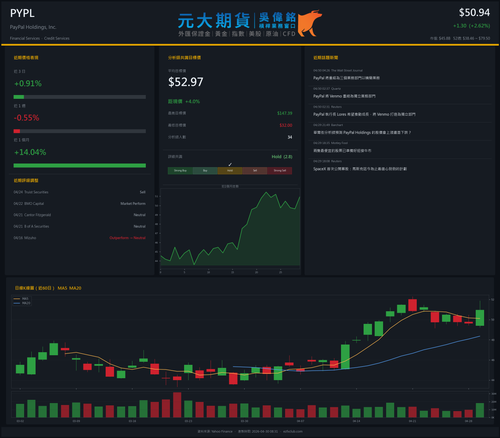Image resolution: width=500 pixels, height=438 pixels.
Task: Open the SpaceX Reuters headline
Action: pyautogui.click(x=360, y=169)
